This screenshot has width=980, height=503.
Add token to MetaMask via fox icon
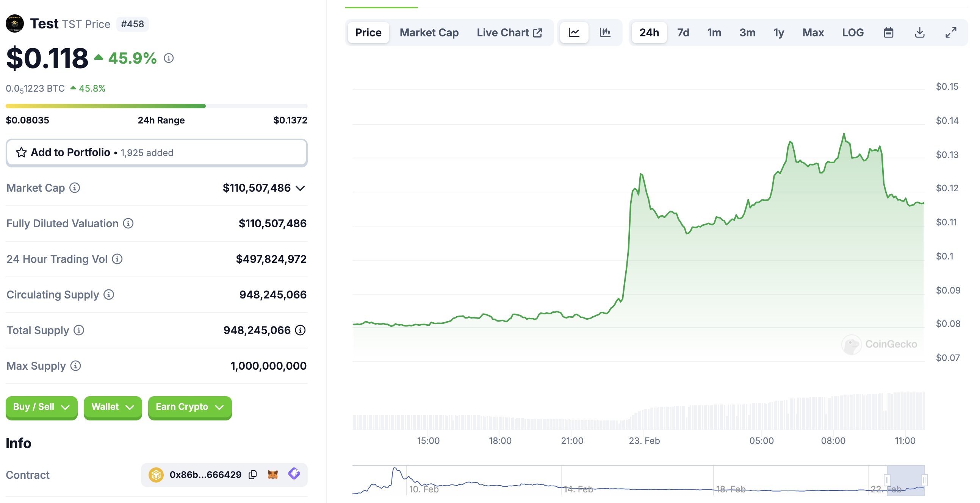click(x=273, y=475)
